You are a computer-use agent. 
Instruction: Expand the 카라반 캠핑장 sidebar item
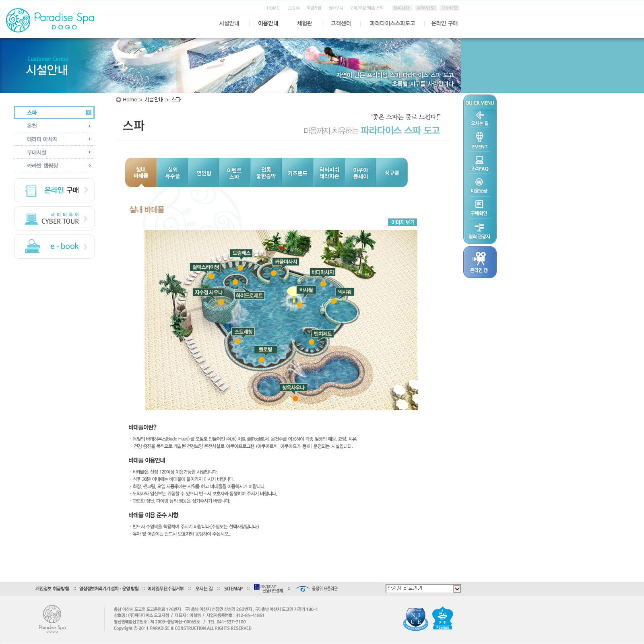point(54,166)
